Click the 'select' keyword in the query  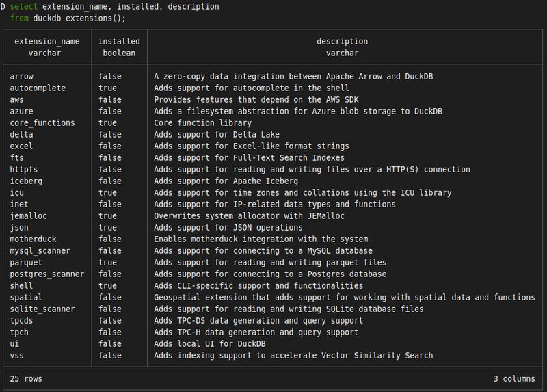[x=24, y=7]
